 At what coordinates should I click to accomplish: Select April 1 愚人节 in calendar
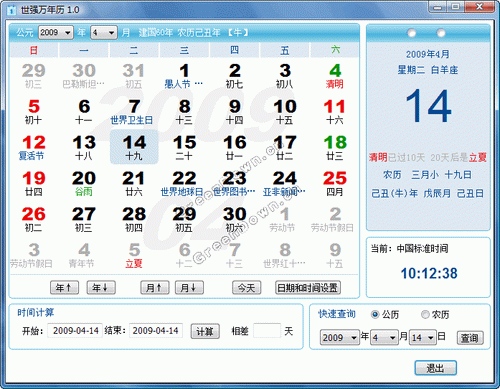coord(184,76)
